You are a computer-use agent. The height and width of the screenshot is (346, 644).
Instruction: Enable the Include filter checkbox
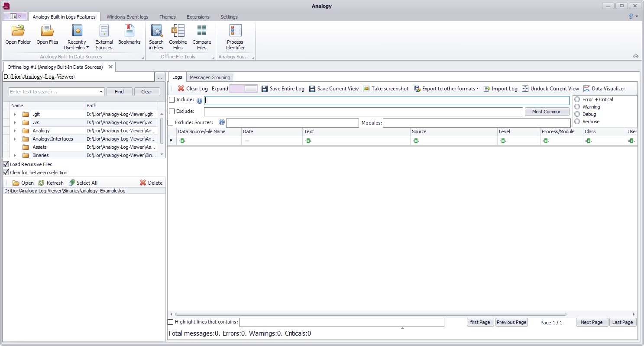(x=172, y=100)
